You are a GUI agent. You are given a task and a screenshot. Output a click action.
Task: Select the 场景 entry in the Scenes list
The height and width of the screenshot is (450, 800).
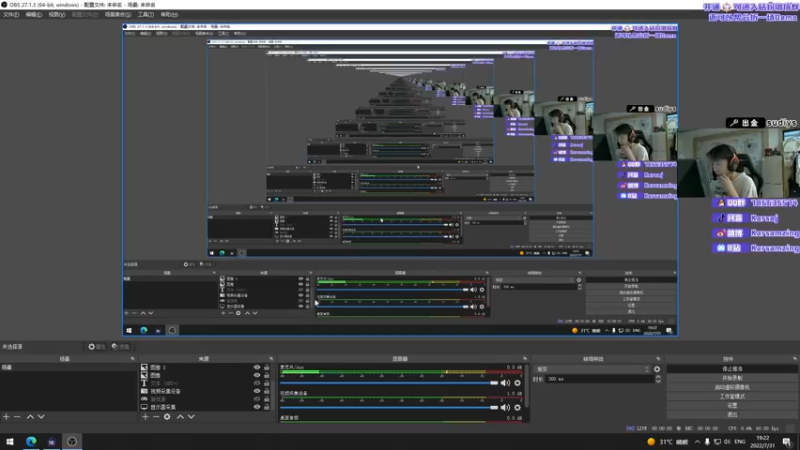tap(68, 367)
